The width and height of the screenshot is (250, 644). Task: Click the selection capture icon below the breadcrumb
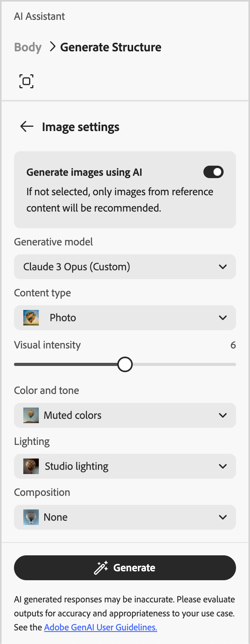26,81
